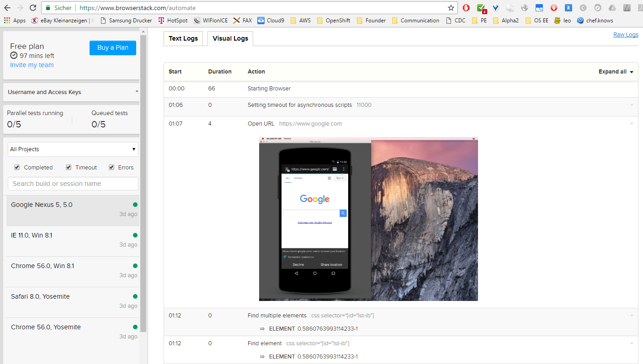The width and height of the screenshot is (643, 364).
Task: Stay on the Visual Logs tab
Action: [x=230, y=38]
